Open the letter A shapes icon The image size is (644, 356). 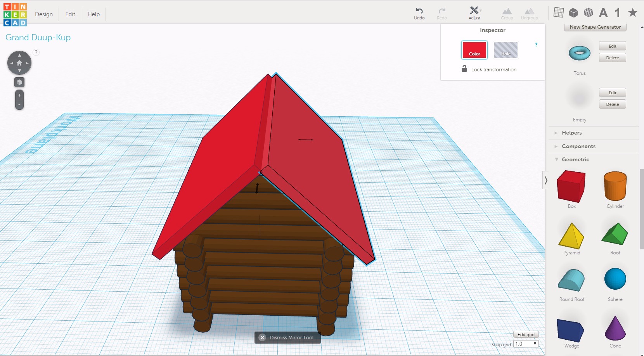[x=603, y=13]
